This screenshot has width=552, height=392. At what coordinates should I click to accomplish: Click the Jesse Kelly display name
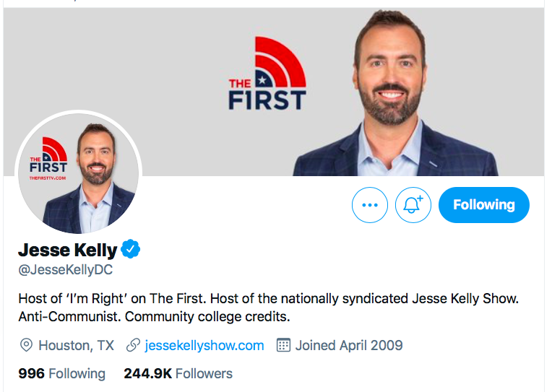[67, 251]
